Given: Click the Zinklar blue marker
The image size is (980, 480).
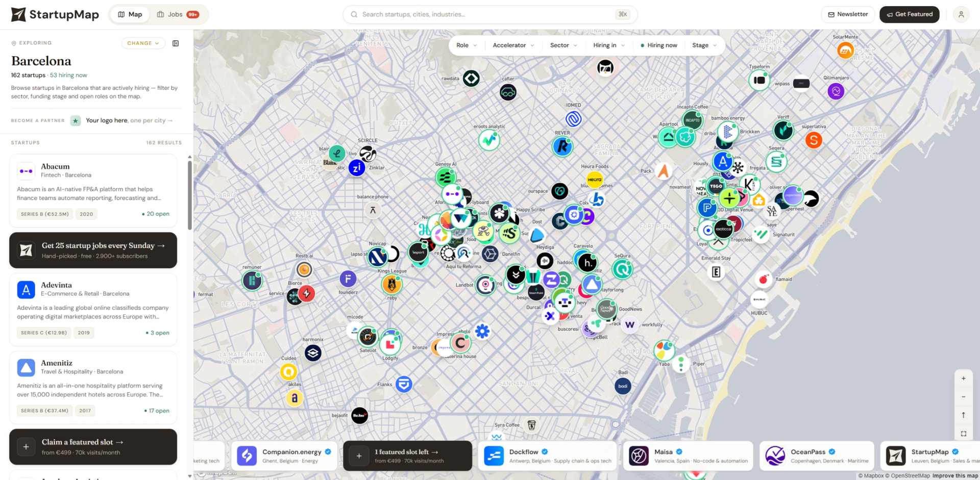Looking at the screenshot, I should tap(357, 167).
